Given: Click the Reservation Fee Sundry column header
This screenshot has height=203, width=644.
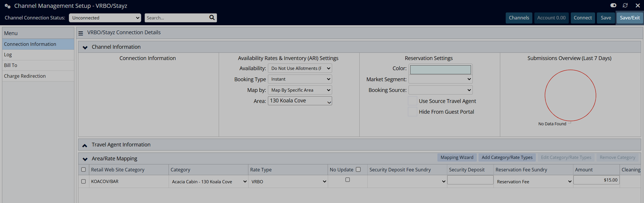Looking at the screenshot, I should click(x=533, y=170).
